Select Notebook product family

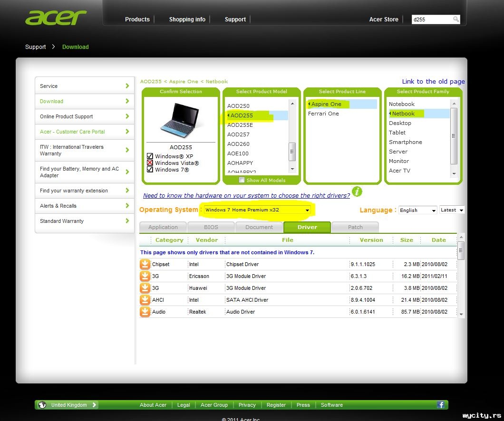[402, 104]
